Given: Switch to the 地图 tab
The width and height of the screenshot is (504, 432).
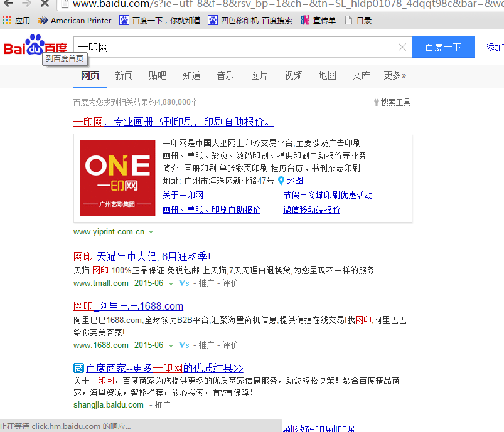Looking at the screenshot, I should point(327,75).
